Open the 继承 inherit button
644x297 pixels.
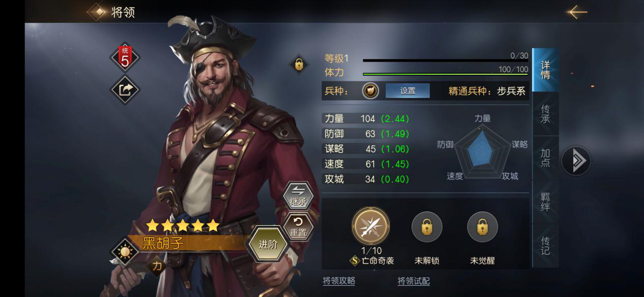coord(298,195)
